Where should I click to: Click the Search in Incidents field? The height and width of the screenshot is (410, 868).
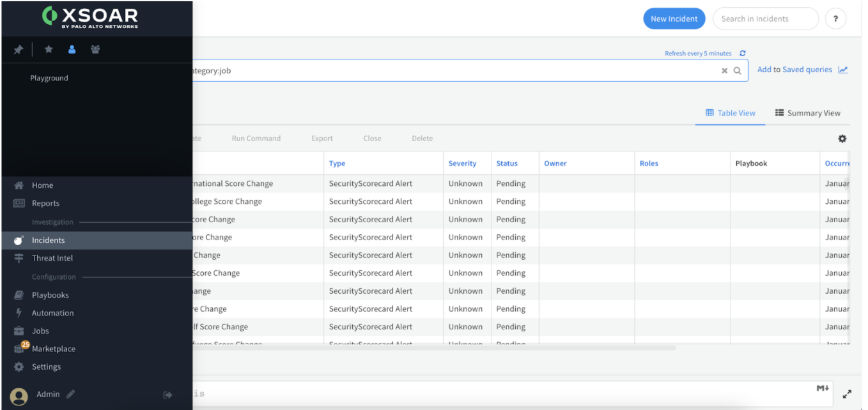[766, 19]
